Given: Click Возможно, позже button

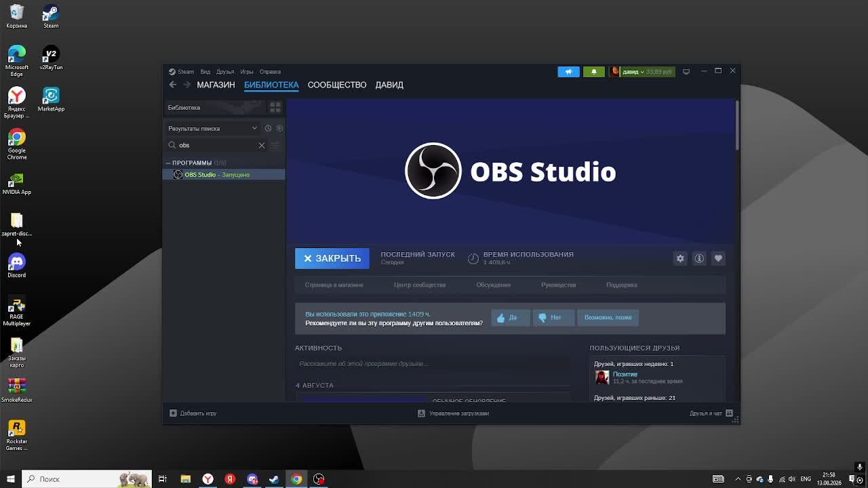Looking at the screenshot, I should (608, 317).
